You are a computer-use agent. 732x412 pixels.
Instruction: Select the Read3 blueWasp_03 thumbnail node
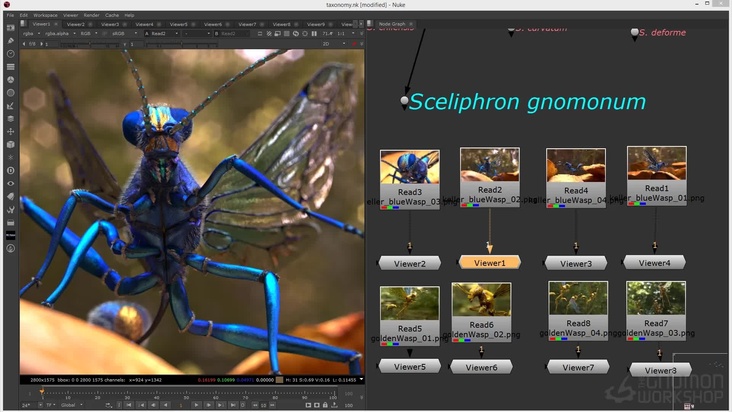409,179
